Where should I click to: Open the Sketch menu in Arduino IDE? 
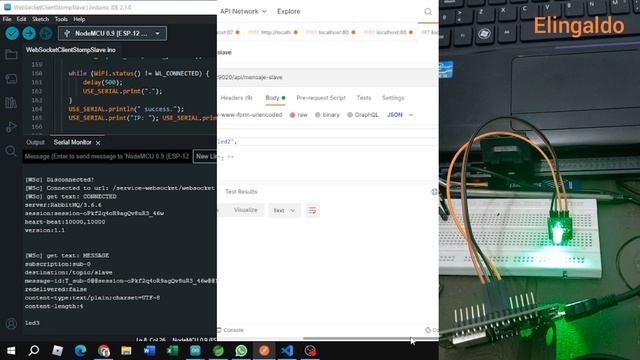pyautogui.click(x=40, y=19)
